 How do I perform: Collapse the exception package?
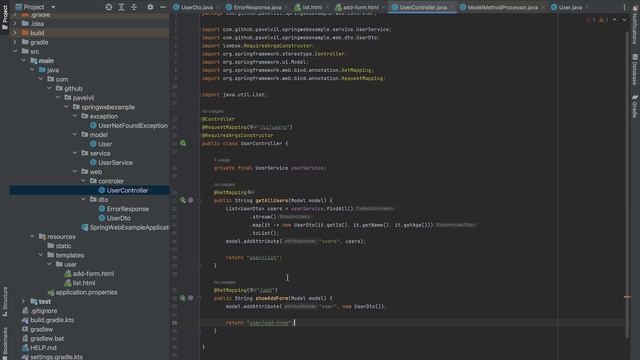click(75, 116)
